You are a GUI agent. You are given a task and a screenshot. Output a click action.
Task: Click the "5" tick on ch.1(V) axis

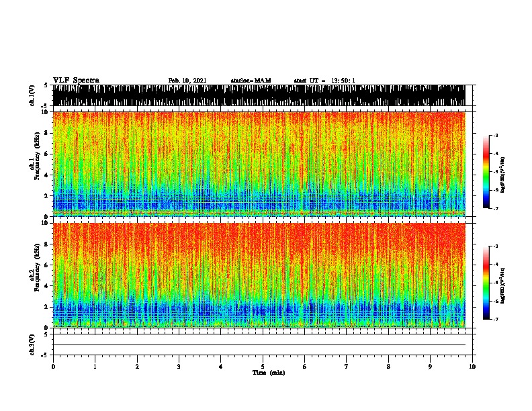47,85
